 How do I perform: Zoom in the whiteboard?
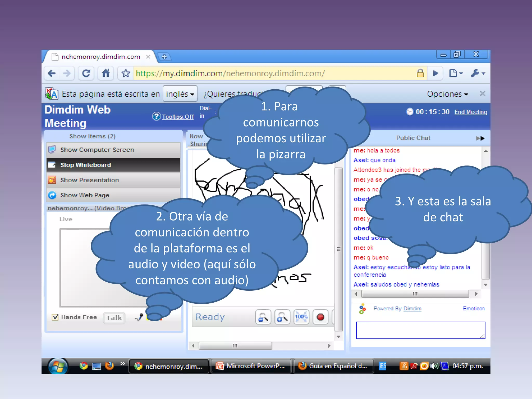[282, 317]
